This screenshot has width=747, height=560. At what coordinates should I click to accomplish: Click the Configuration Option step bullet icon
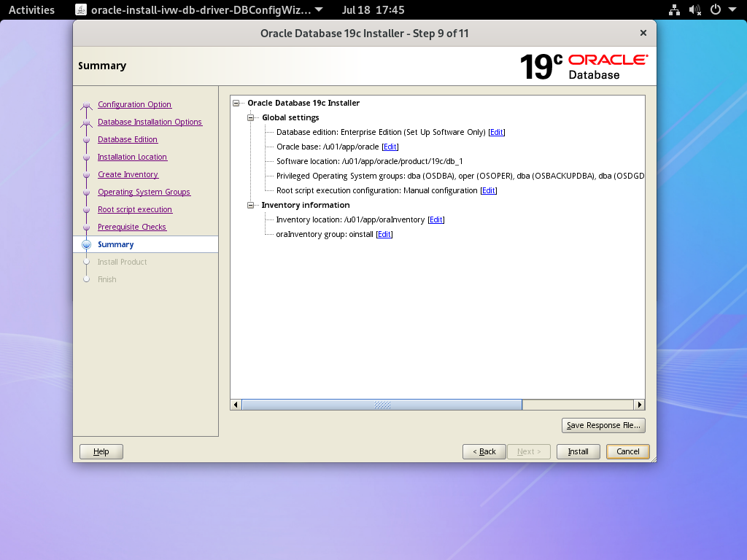(86, 105)
